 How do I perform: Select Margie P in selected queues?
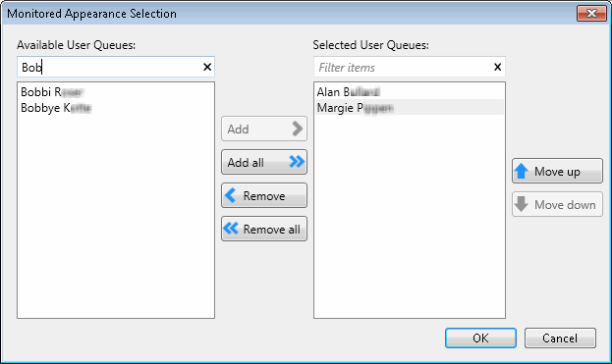pos(410,107)
